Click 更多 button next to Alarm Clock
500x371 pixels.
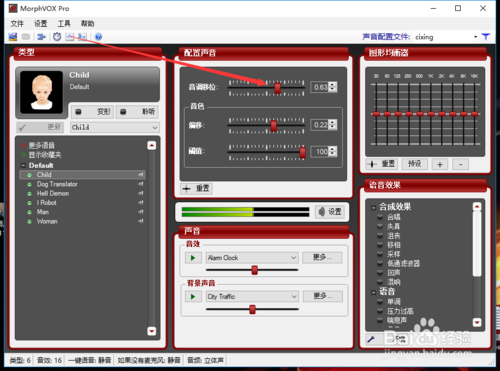tap(322, 258)
